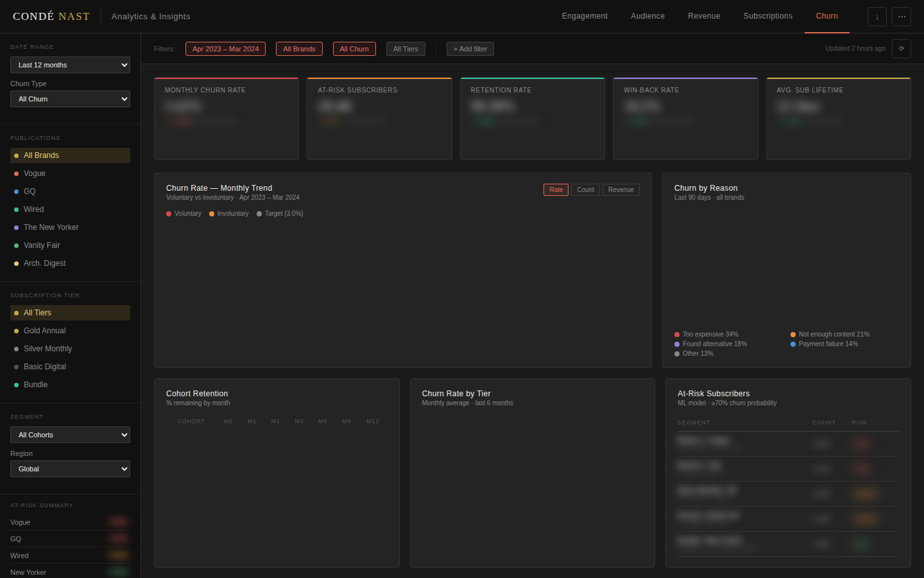Open the three-dot more options icon

(902, 17)
